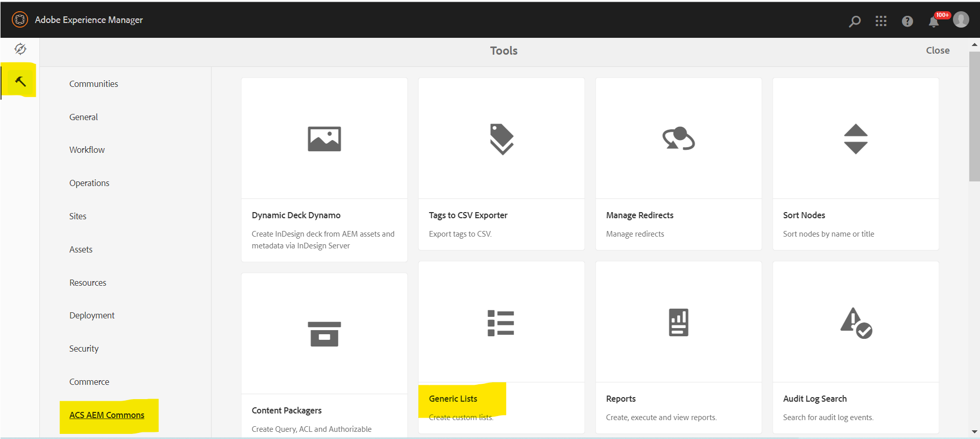Click 'Create, execute and view reports.' text
This screenshot has height=439, width=980.
[661, 418]
